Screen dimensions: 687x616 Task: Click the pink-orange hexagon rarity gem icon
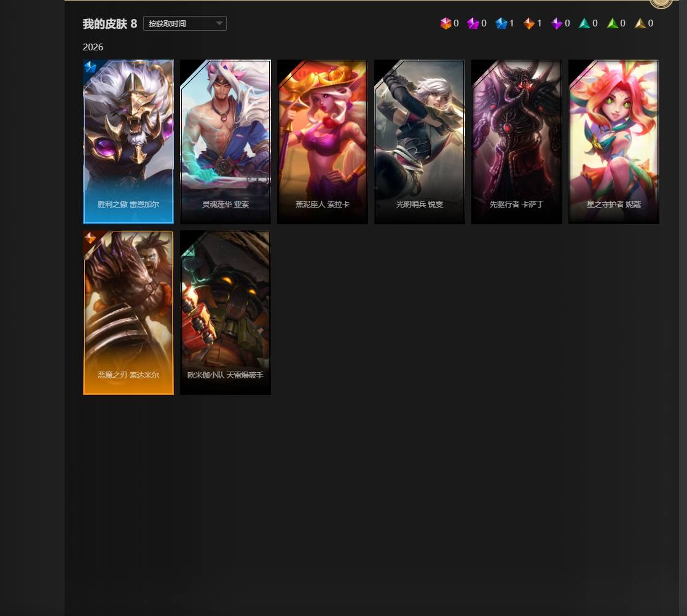(446, 23)
